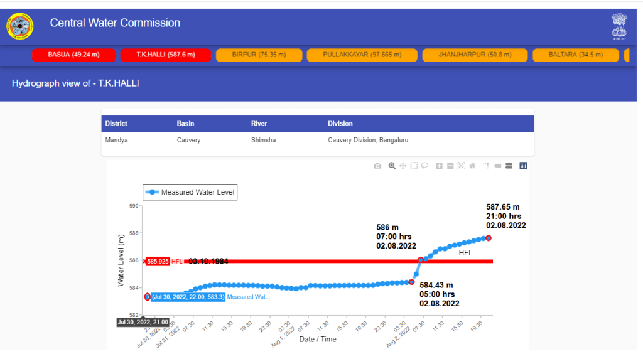Switch to the BASUA station tab
The image size is (643, 364).
tap(74, 55)
